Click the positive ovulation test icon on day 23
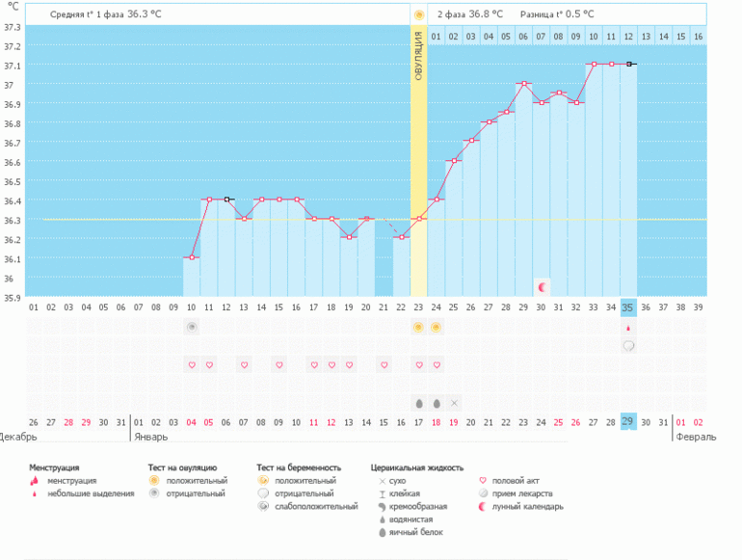Viewport: 742px width, 560px height. coord(418,328)
